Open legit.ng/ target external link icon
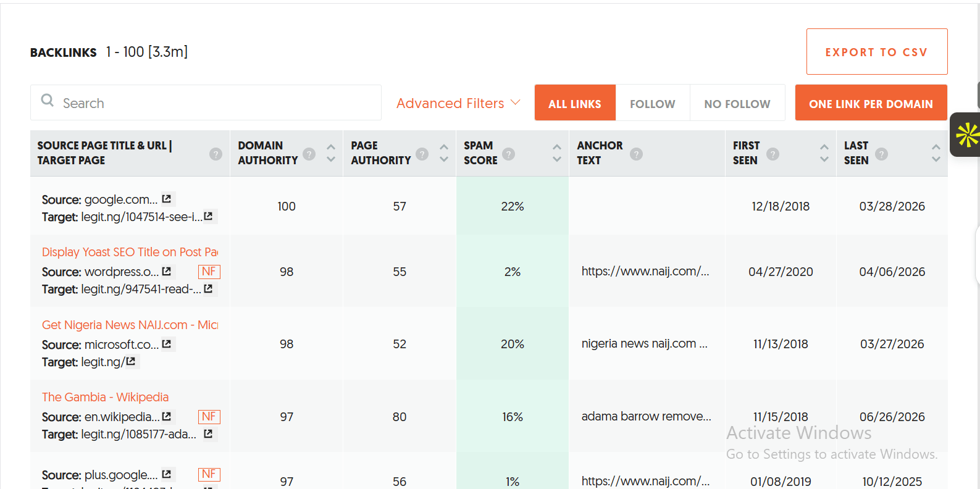The image size is (980, 489). coord(131,361)
